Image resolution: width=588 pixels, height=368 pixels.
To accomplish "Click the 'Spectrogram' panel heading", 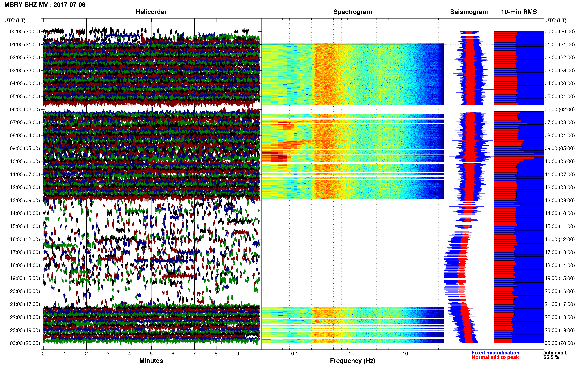I will (352, 12).
